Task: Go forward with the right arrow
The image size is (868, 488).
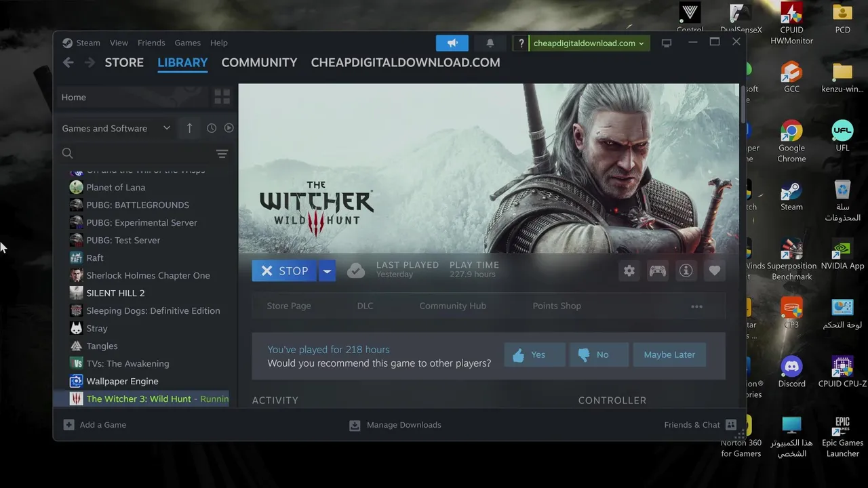Action: pyautogui.click(x=90, y=62)
